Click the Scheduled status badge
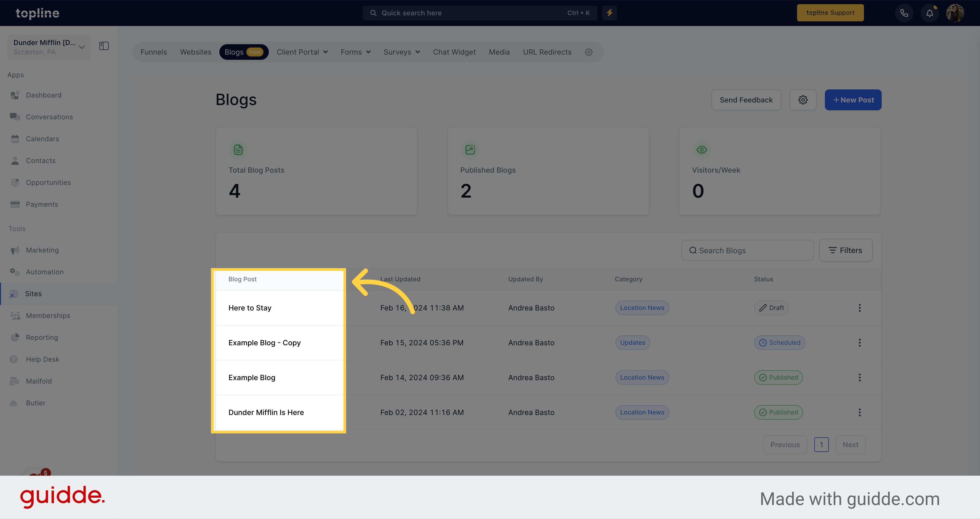980x519 pixels. coord(780,343)
